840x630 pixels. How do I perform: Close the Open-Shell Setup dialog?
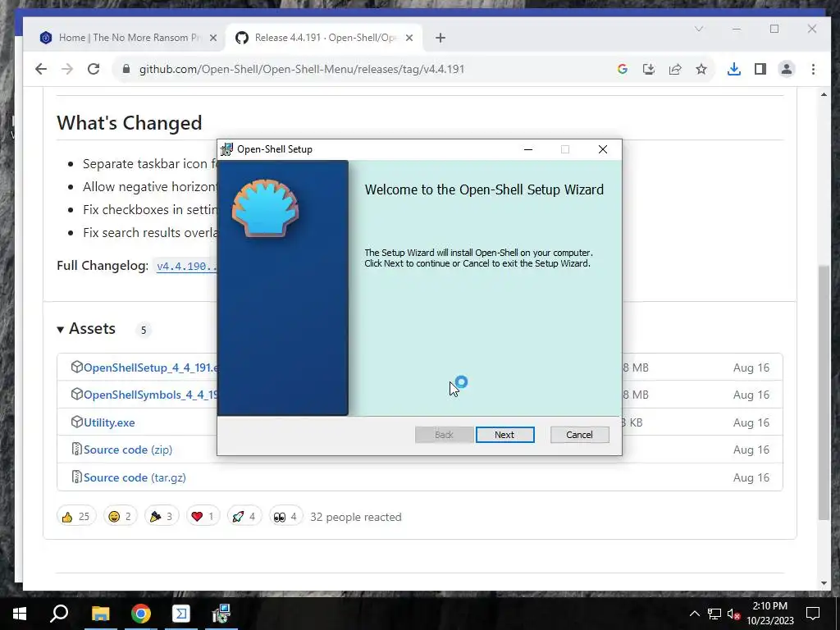click(603, 149)
